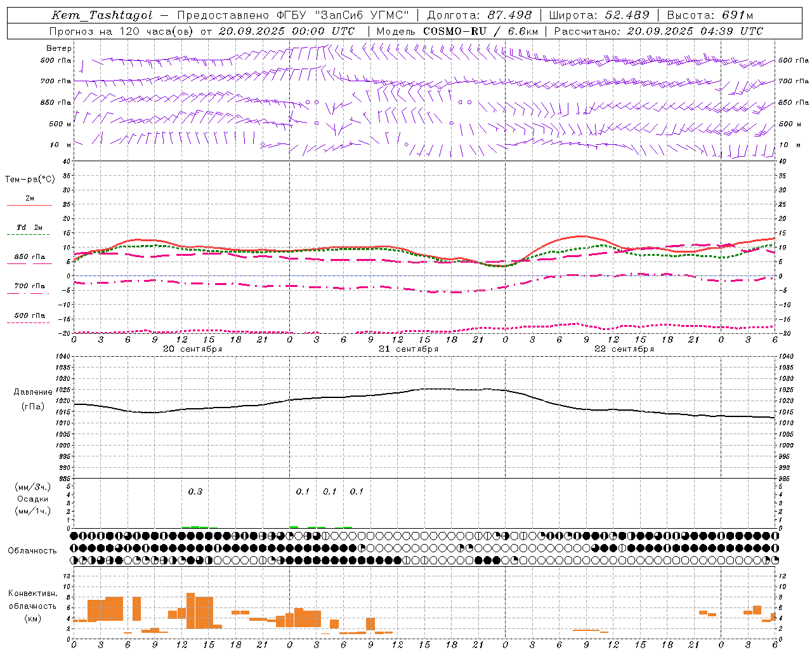Click the latitude value 'Широта: 52.489'

click(599, 15)
